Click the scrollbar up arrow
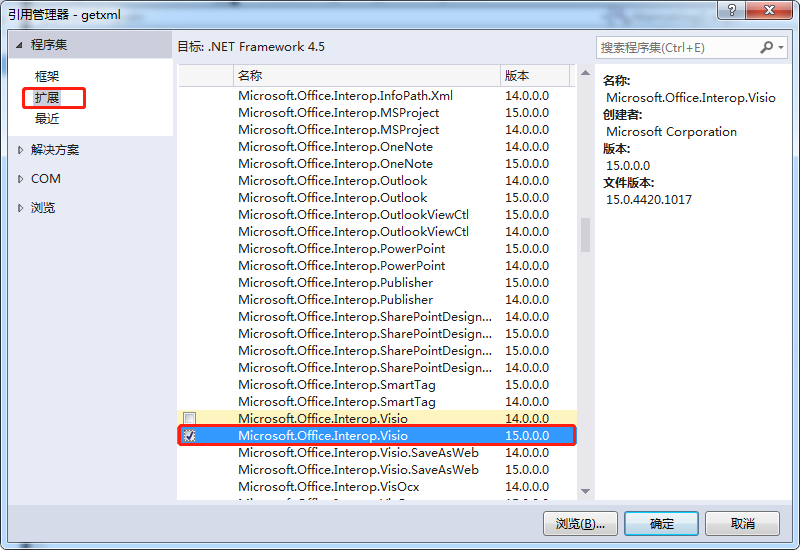The image size is (800, 550). [x=586, y=73]
